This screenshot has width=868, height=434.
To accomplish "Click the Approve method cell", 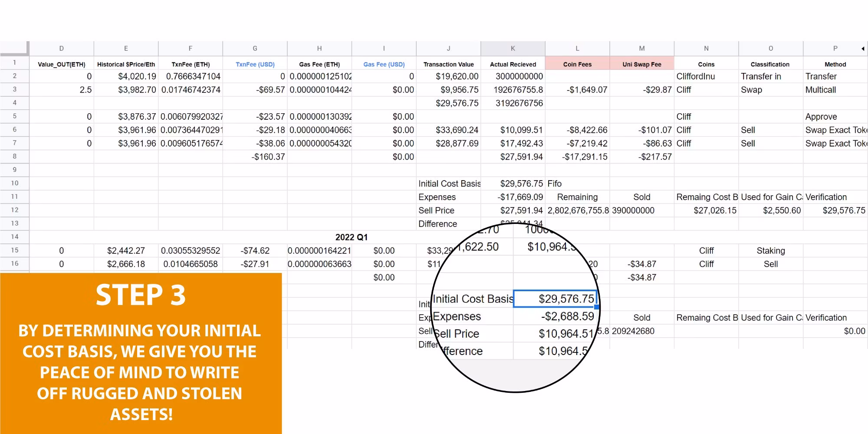I will point(821,117).
